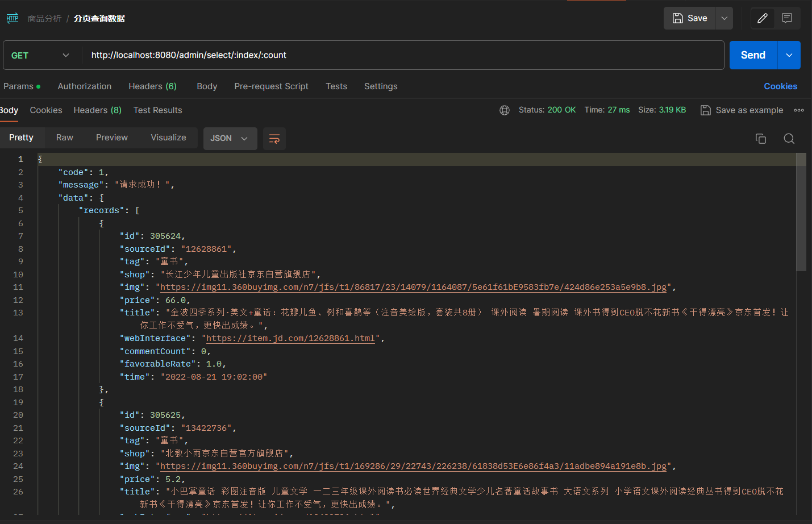Open the Test Results tab
The image size is (812, 524).
click(x=157, y=110)
